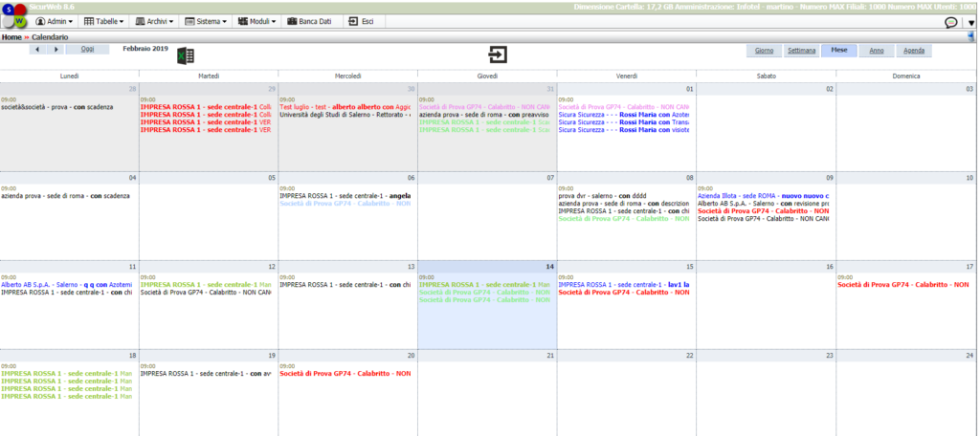Click the 'Febbraio 2019' month label
Screen dimensions: 980x436
click(x=145, y=49)
